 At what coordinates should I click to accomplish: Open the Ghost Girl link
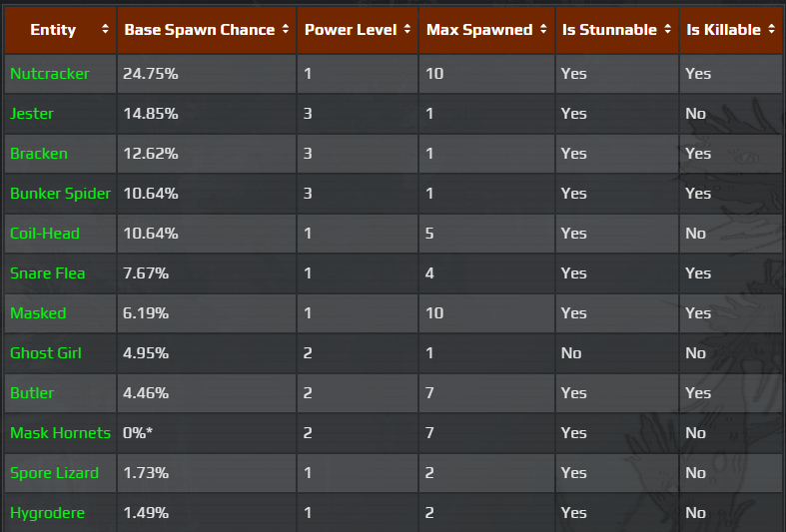[x=46, y=353]
